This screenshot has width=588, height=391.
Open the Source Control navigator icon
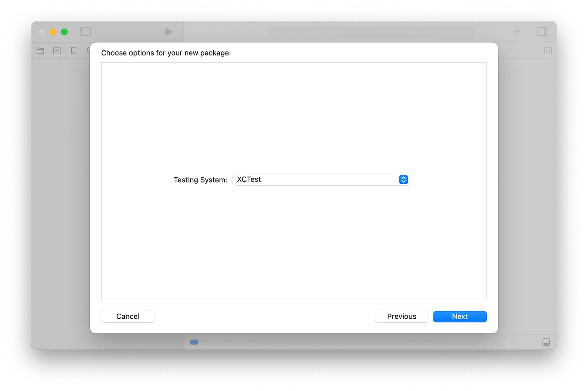57,50
